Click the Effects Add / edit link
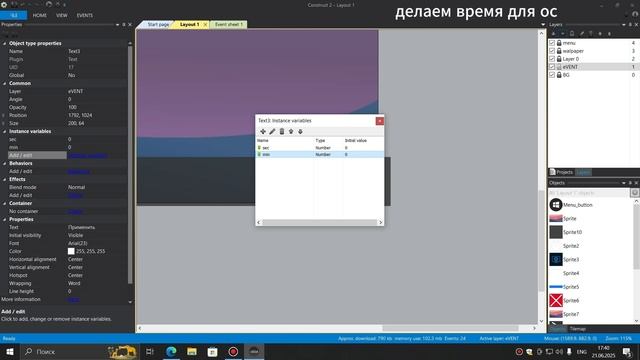640x360 pixels. [75, 196]
